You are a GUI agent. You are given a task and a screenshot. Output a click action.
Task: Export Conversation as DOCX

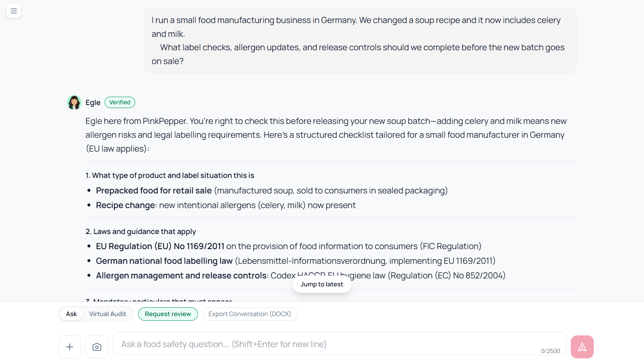(x=249, y=314)
